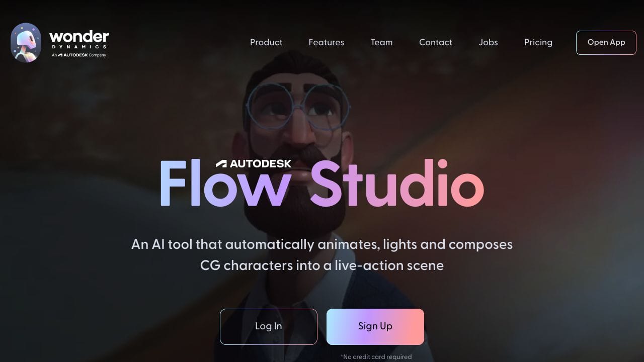Launch the app with the Open App button
644x362 pixels.
[x=606, y=43]
